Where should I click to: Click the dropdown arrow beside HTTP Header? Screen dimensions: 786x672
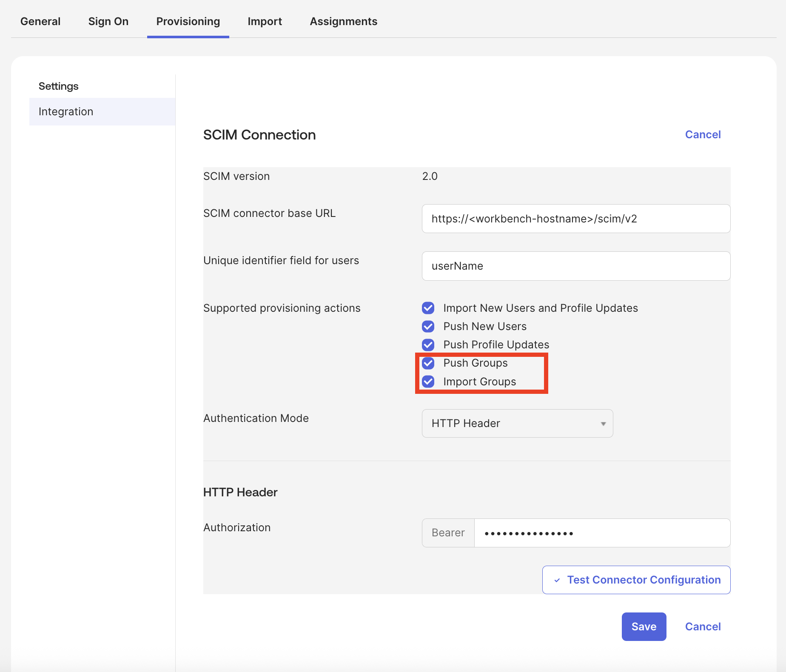coord(603,424)
